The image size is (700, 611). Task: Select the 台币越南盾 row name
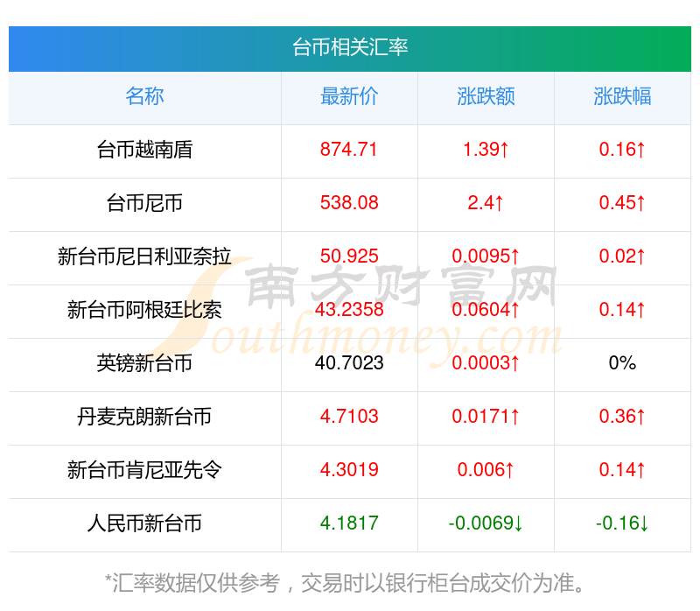144,150
